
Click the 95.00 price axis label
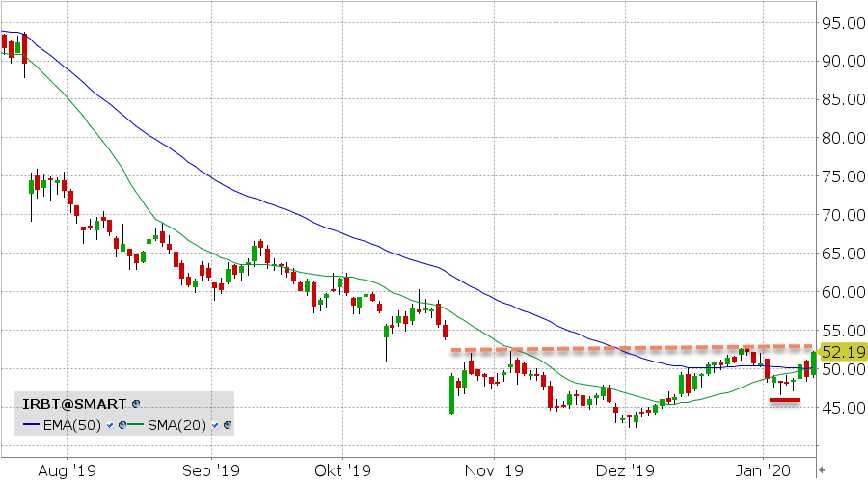click(844, 23)
